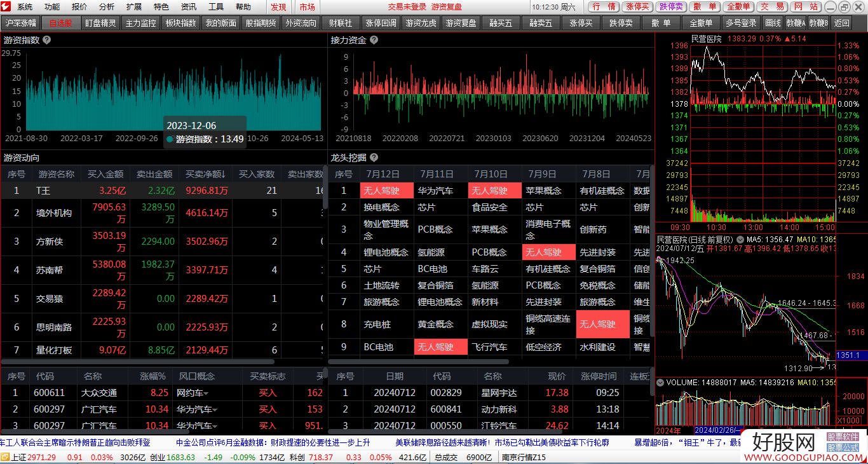Screen dimensions: 868x464
Task: Open the 扩展 menu
Action: pyautogui.click(x=134, y=7)
